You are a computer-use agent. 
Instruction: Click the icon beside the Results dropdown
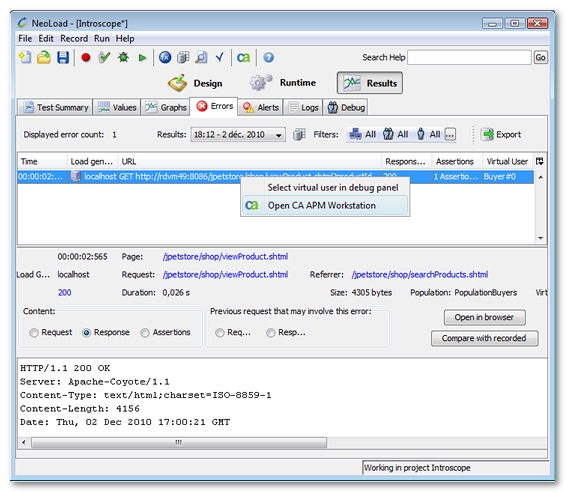coord(299,135)
